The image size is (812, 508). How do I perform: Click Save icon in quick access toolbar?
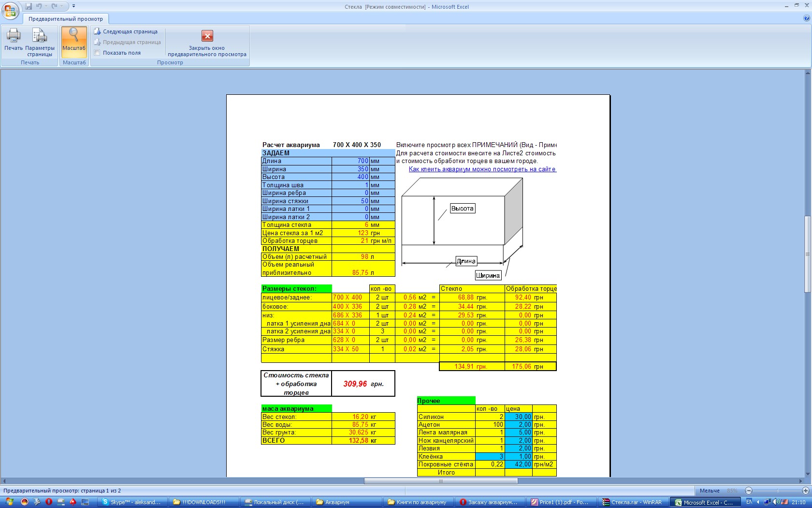click(x=29, y=6)
